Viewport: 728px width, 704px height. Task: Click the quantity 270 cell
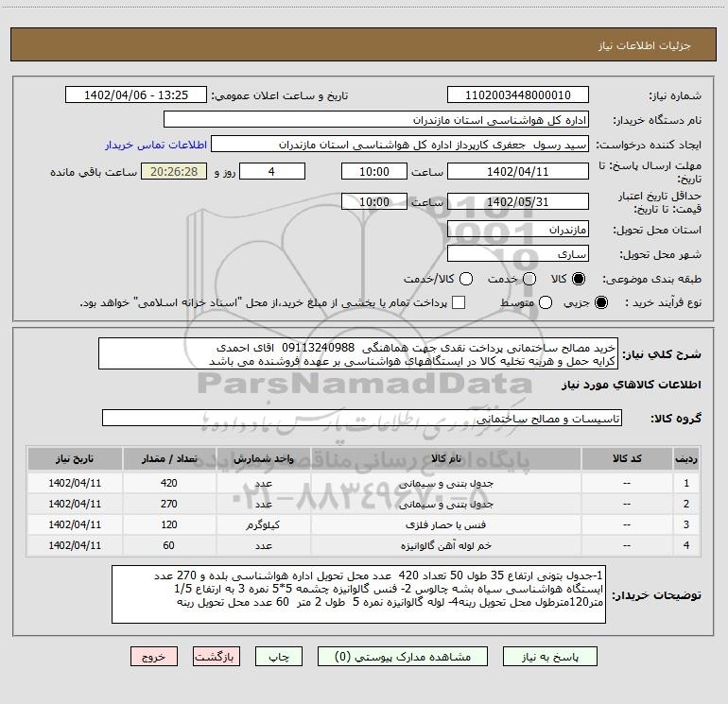169,504
